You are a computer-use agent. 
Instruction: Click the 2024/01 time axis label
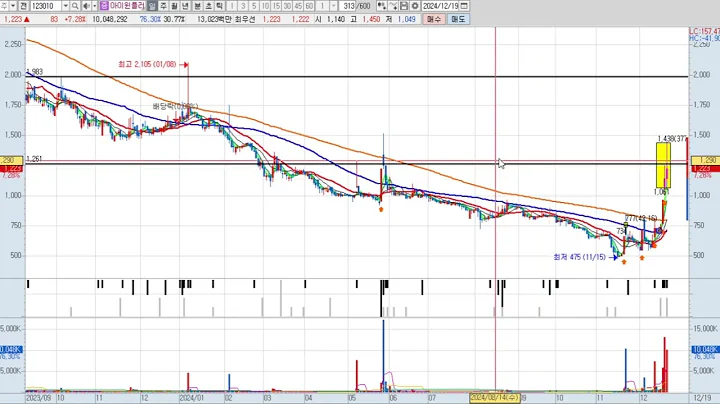pyautogui.click(x=191, y=398)
